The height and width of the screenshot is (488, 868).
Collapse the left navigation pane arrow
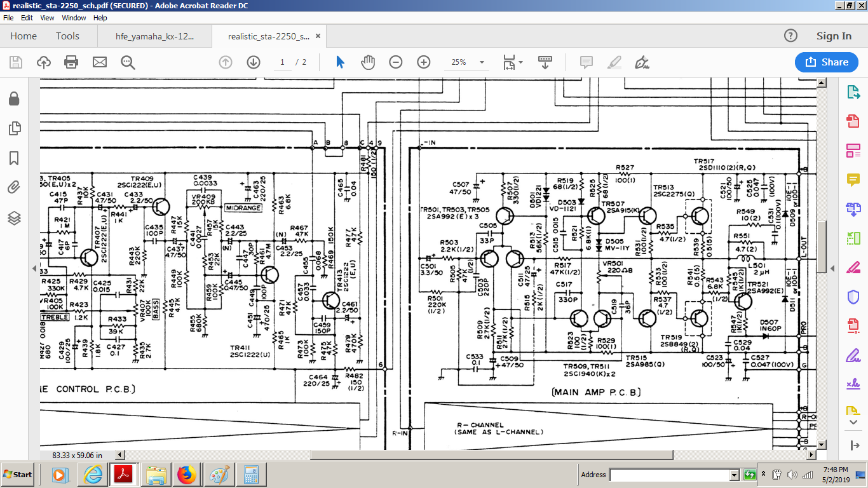pyautogui.click(x=34, y=269)
